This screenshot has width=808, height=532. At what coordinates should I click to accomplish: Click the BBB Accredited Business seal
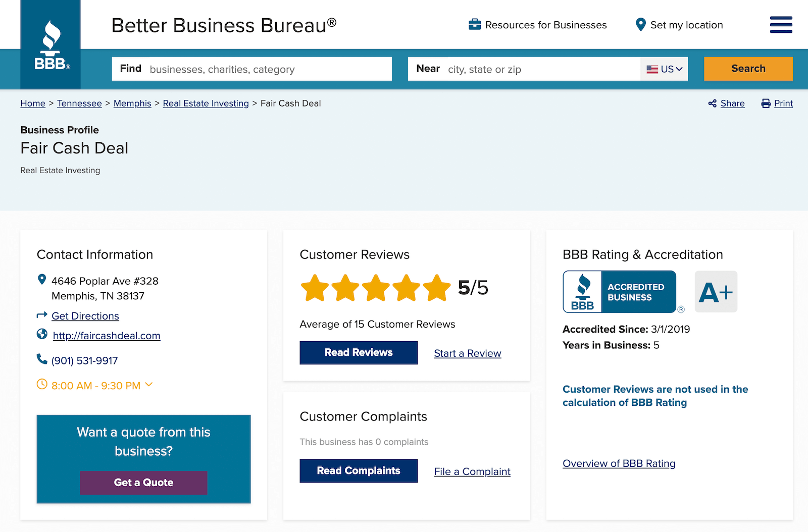tap(620, 292)
